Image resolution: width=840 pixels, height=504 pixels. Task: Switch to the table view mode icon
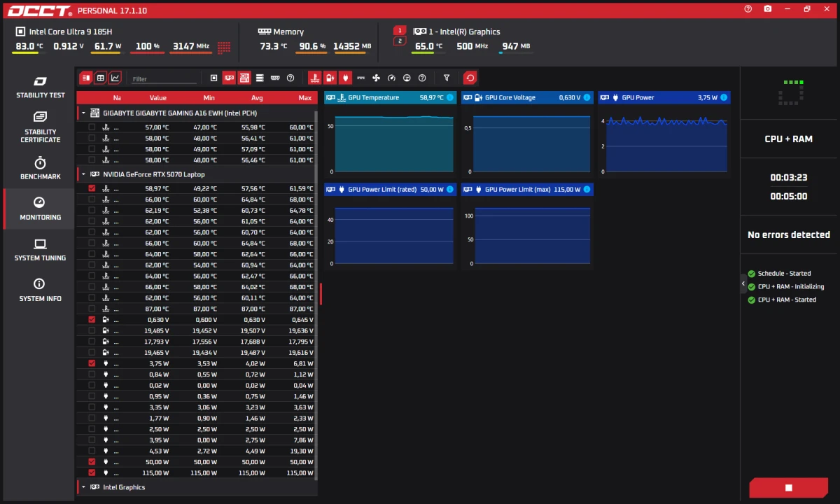(101, 78)
